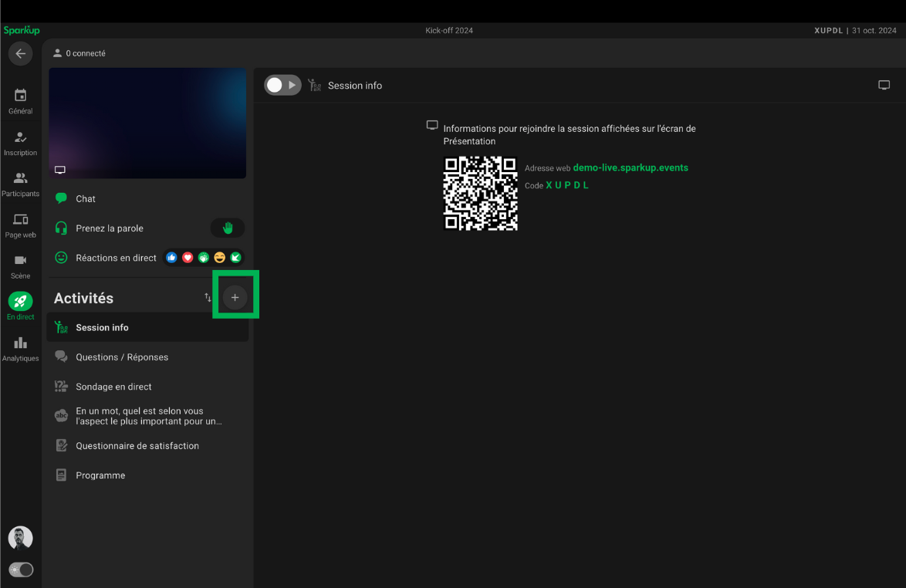Go to Participants section
This screenshot has height=588, width=906.
pos(21,184)
